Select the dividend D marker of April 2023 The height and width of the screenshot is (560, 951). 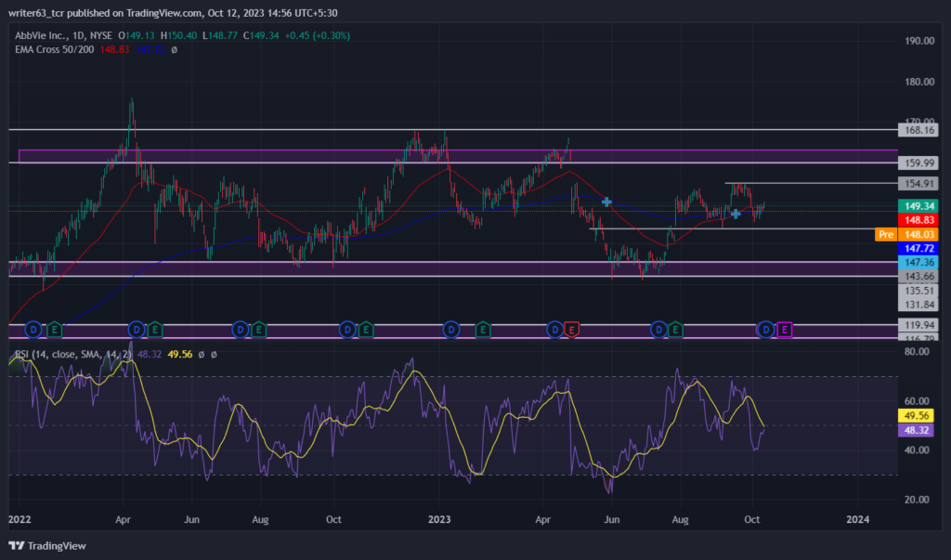554,330
